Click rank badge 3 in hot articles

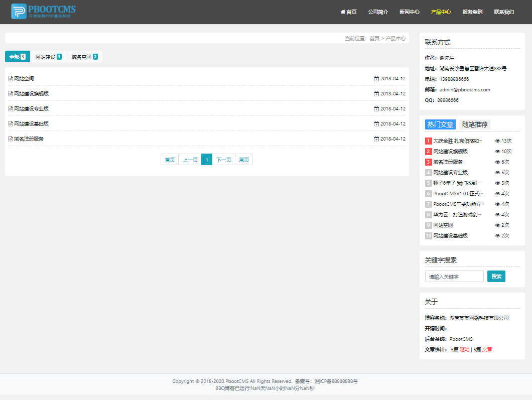428,162
